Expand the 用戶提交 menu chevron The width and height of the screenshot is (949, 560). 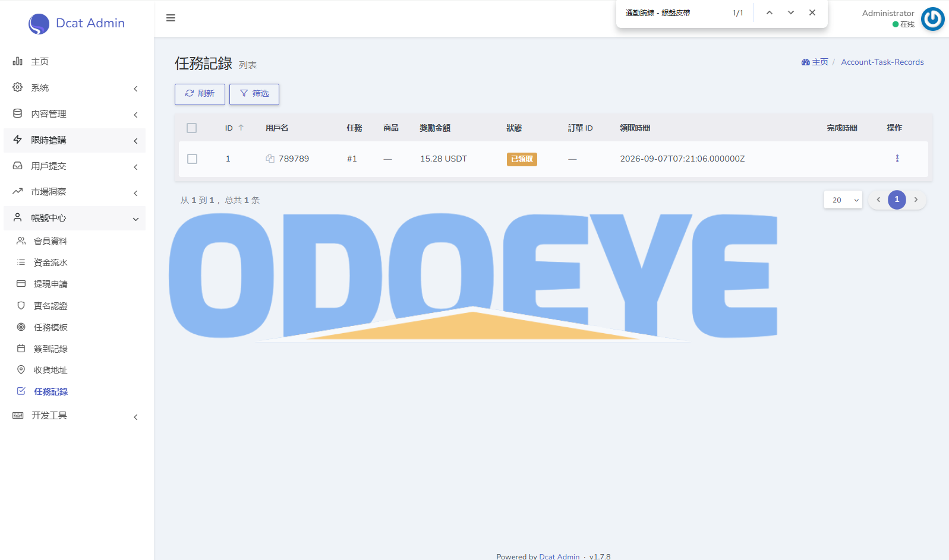[x=135, y=167]
